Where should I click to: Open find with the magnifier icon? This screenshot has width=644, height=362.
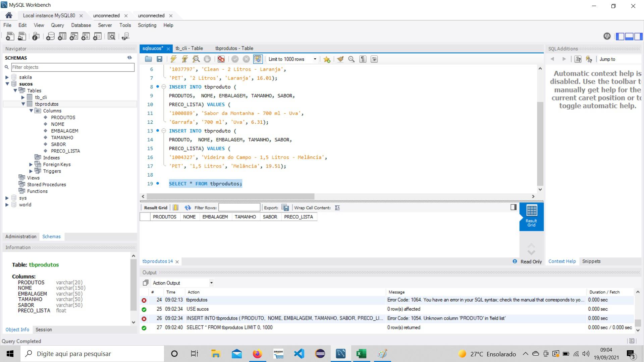point(352,59)
